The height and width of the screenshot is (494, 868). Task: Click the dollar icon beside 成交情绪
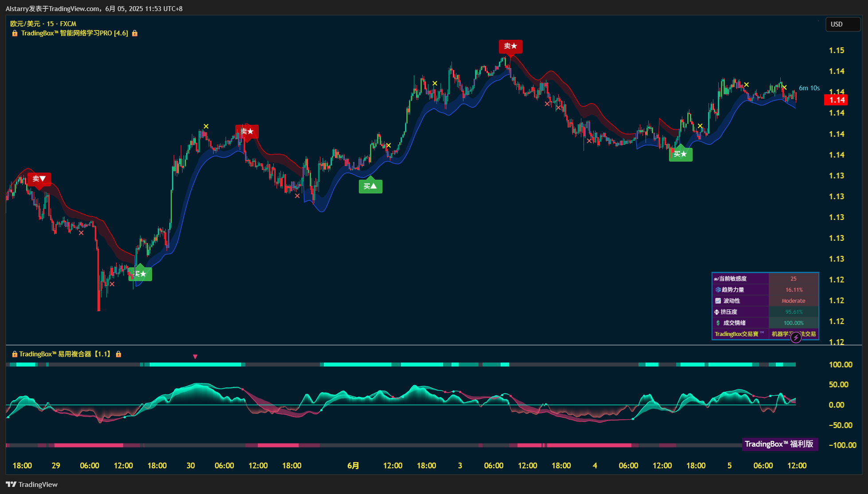718,323
